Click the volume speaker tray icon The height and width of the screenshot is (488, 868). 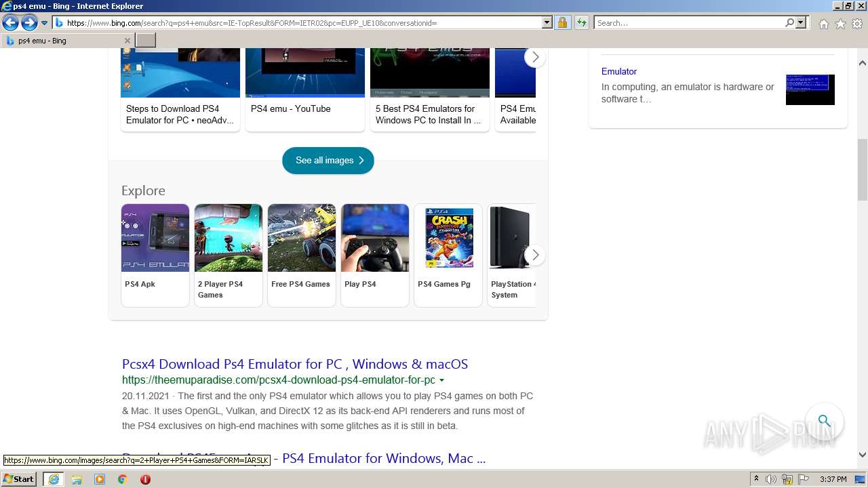coord(771,479)
